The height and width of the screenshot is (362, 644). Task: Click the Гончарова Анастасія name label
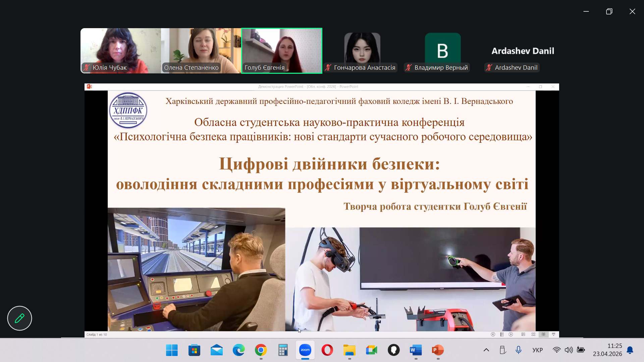point(364,67)
